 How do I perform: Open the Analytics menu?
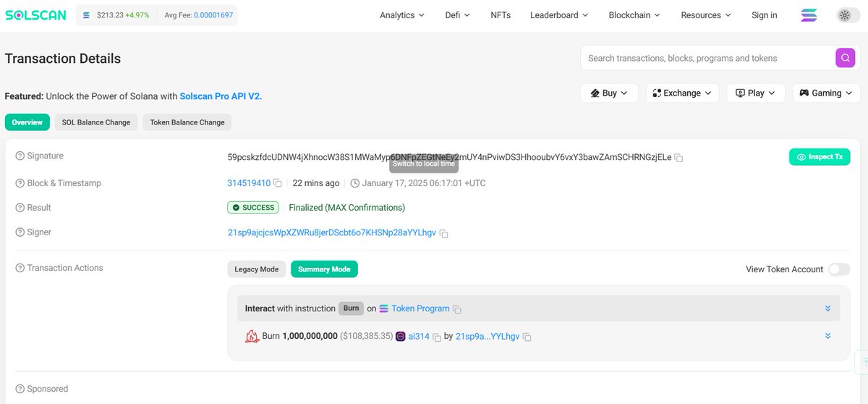pos(402,15)
